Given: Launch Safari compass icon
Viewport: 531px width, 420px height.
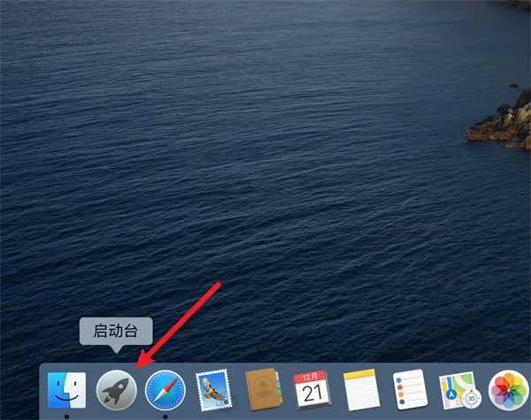Looking at the screenshot, I should [165, 390].
